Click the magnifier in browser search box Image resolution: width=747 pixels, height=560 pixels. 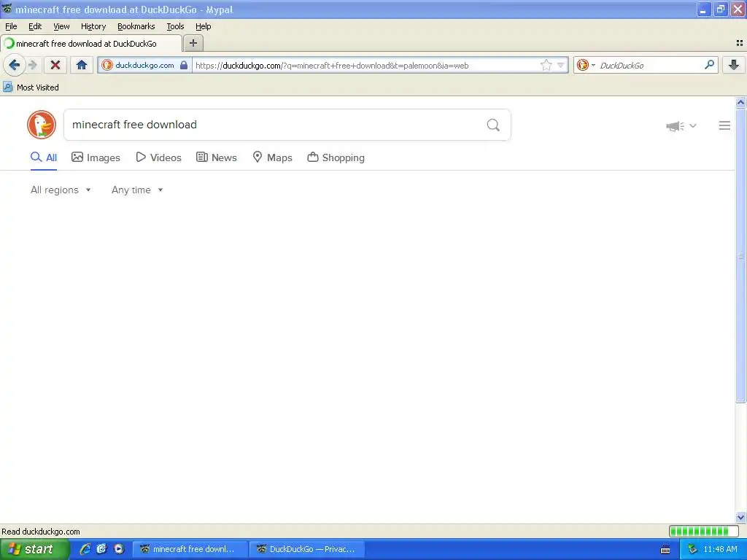point(709,65)
